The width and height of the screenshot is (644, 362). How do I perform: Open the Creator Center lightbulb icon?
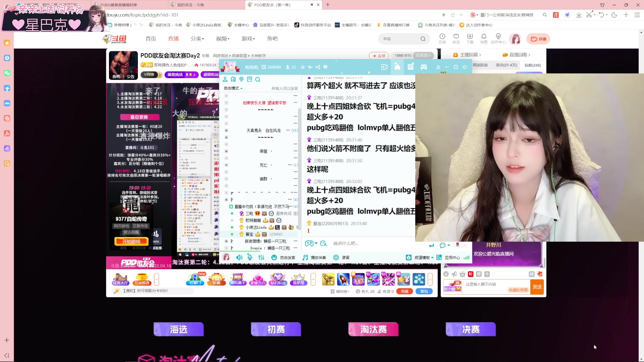click(498, 38)
